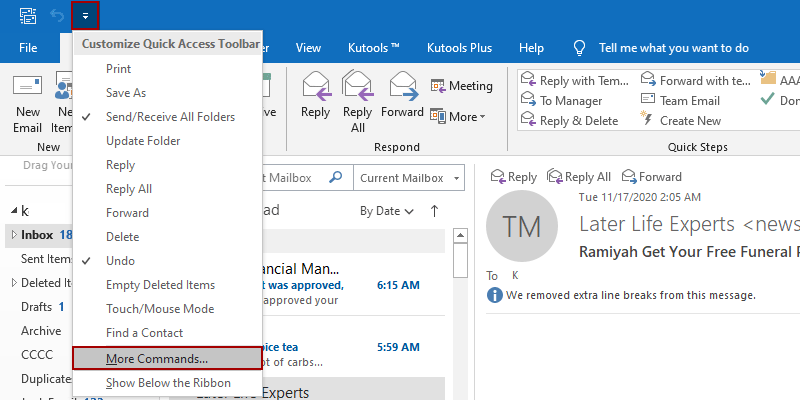Expand the Deleted Items folder triangle
The width and height of the screenshot is (800, 400).
click(x=14, y=282)
